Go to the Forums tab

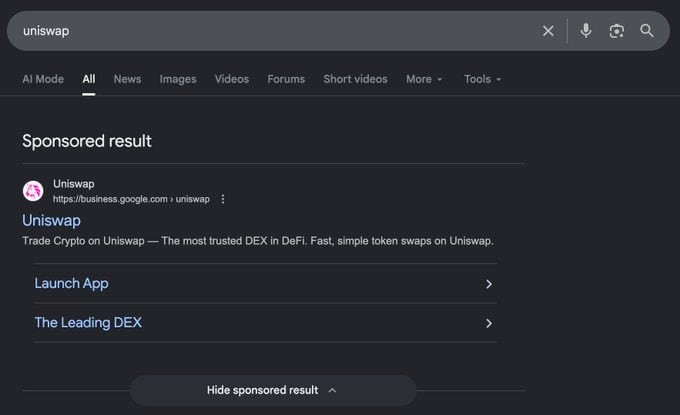pos(286,79)
